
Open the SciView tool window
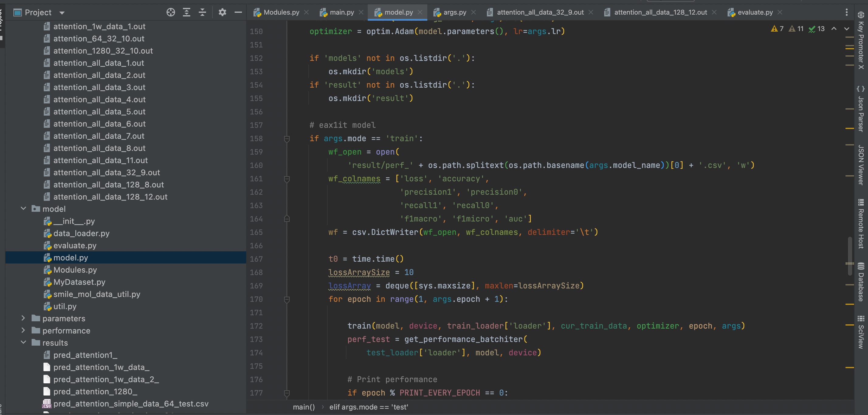pos(861,332)
